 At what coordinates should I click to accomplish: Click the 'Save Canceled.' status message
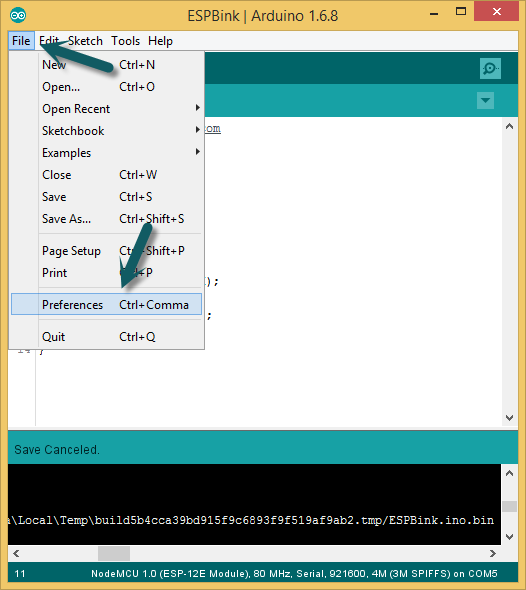[x=57, y=450]
